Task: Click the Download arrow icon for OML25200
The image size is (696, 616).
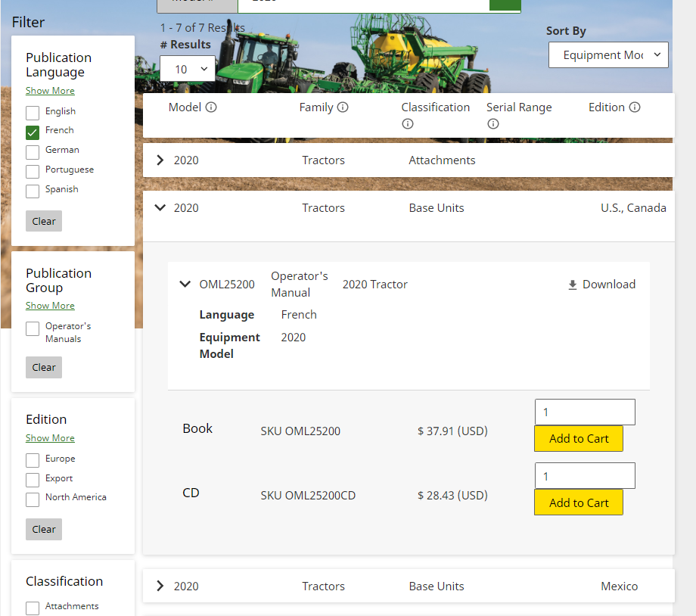Action: (573, 285)
